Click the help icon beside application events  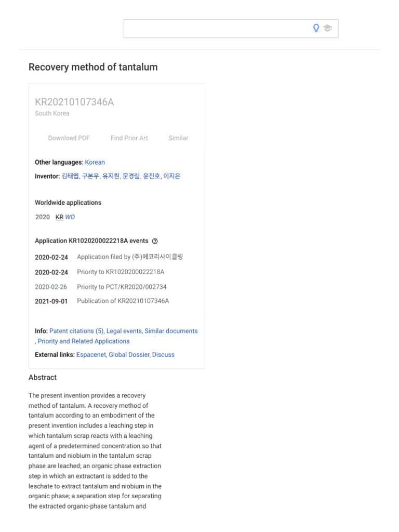coord(155,241)
